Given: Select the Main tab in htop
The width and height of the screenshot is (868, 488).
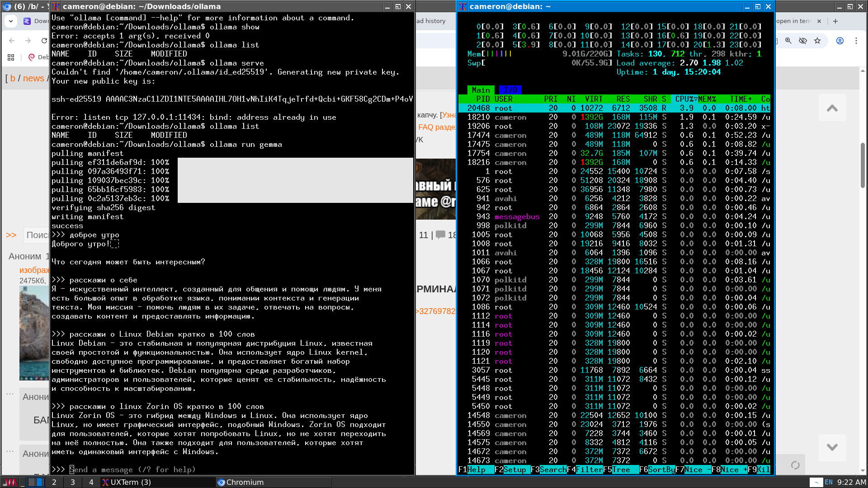Looking at the screenshot, I should point(481,90).
